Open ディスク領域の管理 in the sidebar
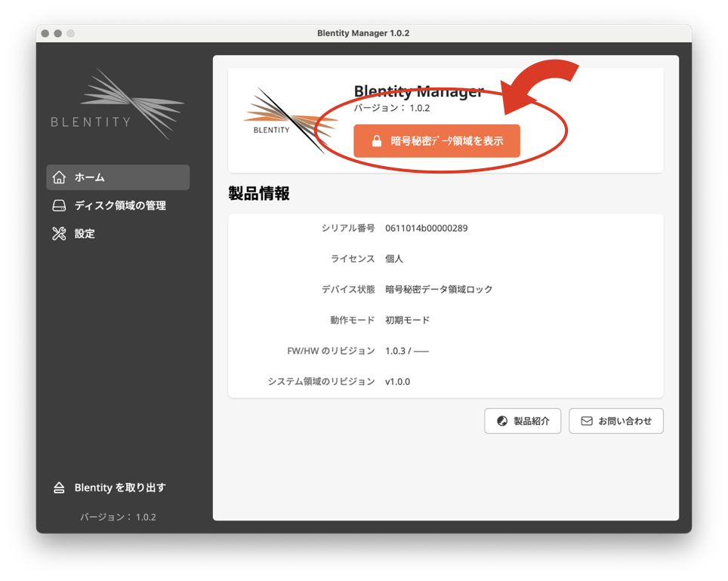Image resolution: width=728 pixels, height=581 pixels. pyautogui.click(x=118, y=205)
